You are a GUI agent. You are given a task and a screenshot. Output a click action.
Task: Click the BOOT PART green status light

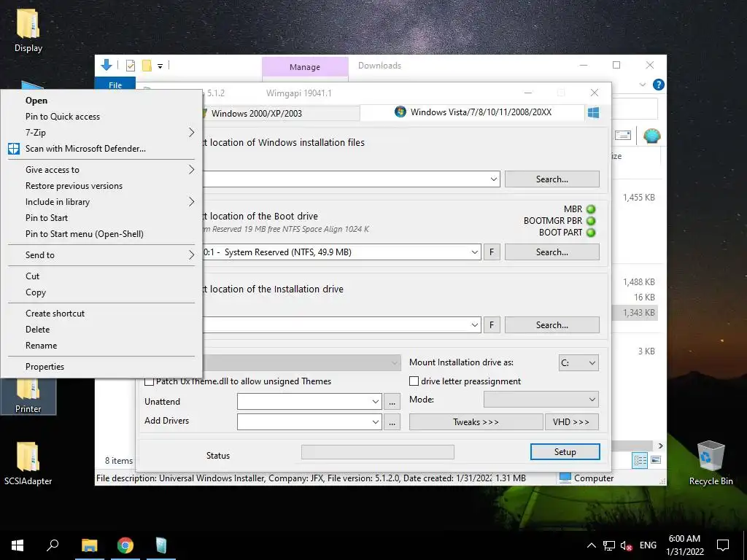tap(591, 233)
